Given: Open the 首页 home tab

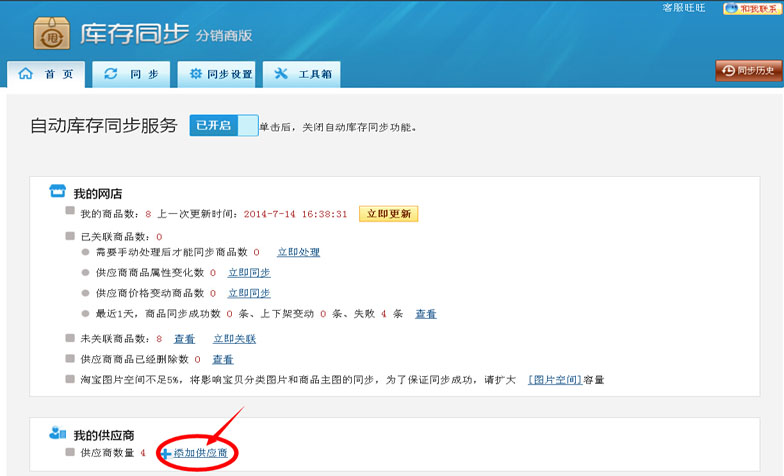Looking at the screenshot, I should point(46,74).
